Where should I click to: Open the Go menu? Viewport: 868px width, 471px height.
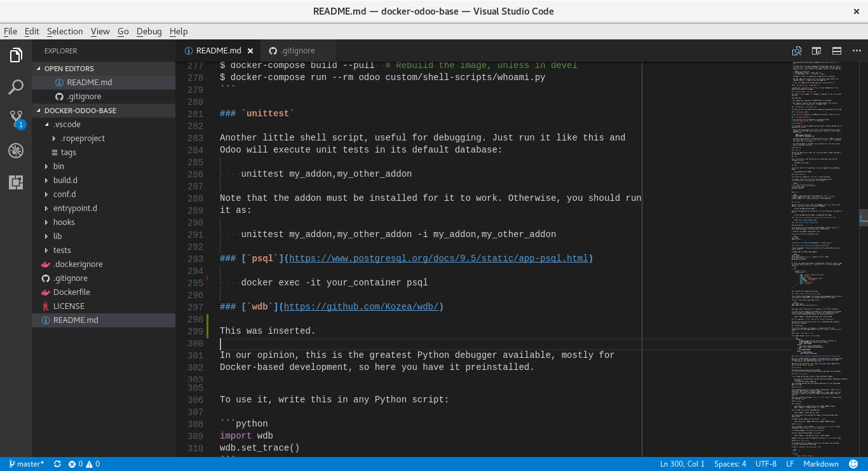(123, 31)
